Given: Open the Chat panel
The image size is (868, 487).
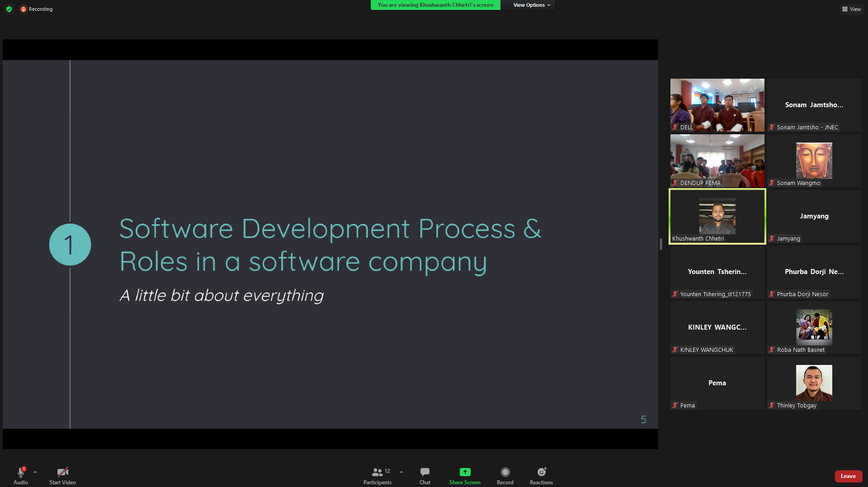Looking at the screenshot, I should pos(425,475).
